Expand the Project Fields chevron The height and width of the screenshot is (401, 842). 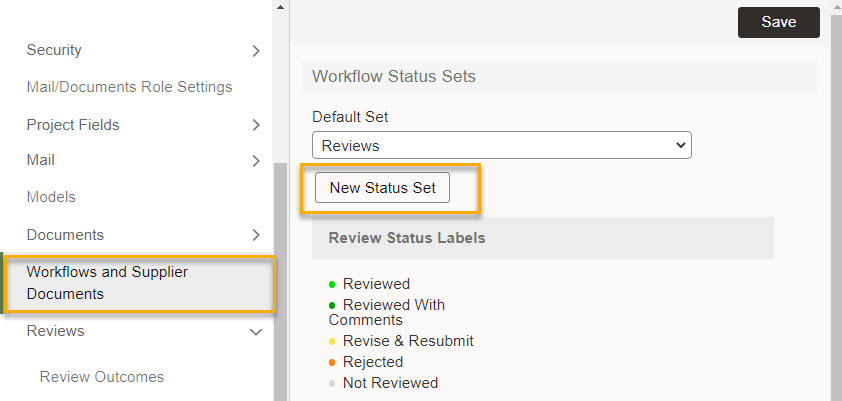256,125
